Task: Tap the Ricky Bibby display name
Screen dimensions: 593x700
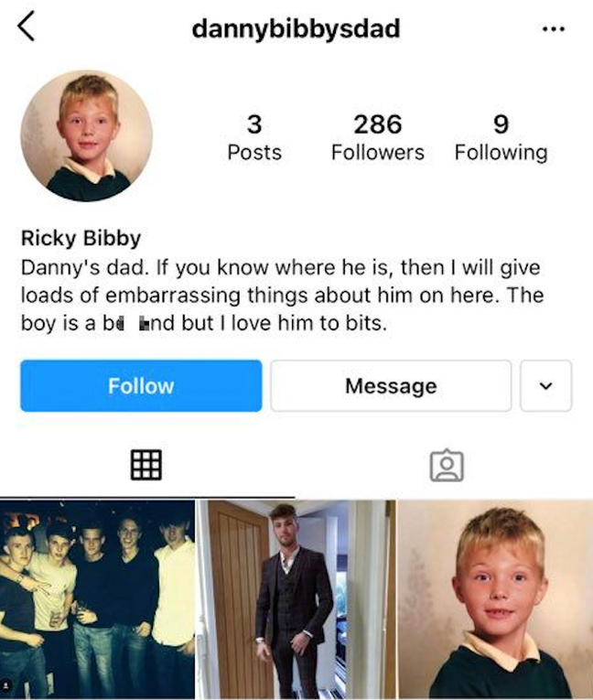Action: pyautogui.click(x=81, y=238)
